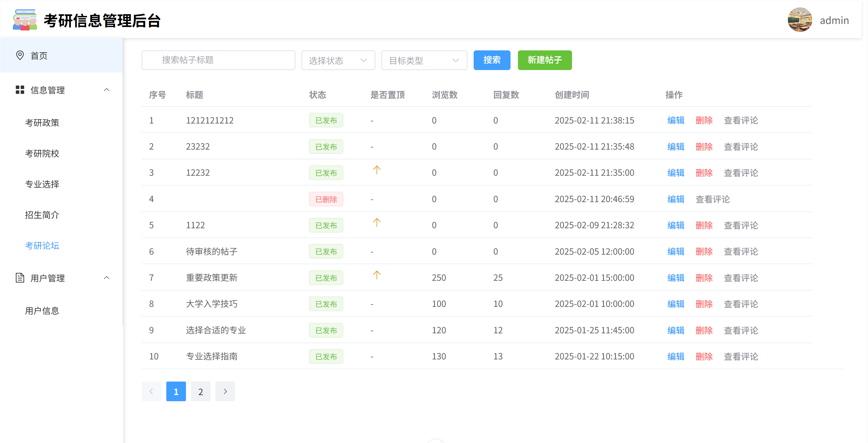Delete the post titled 大学入学技巧
The height and width of the screenshot is (443, 868).
[704, 304]
